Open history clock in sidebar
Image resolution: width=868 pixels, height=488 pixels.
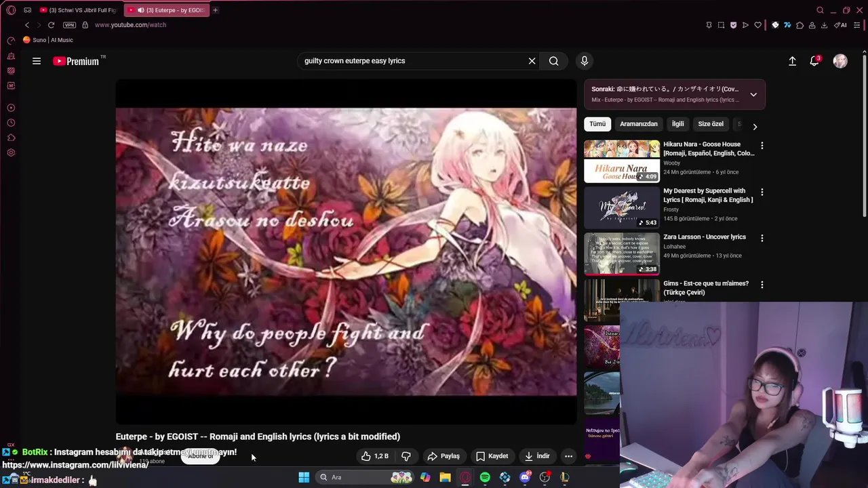point(11,123)
